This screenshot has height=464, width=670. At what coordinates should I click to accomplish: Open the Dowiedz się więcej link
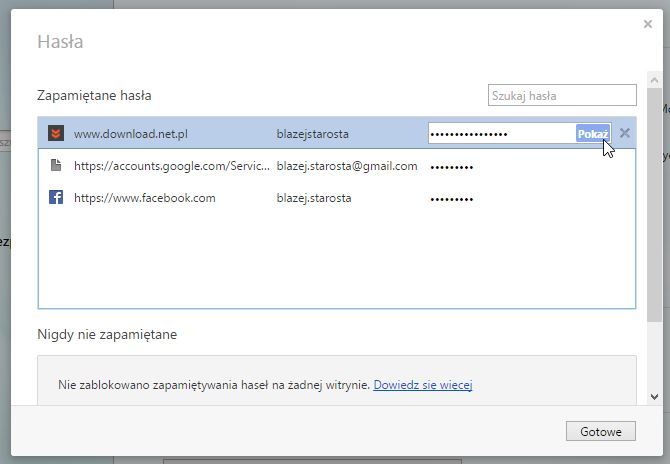click(423, 385)
